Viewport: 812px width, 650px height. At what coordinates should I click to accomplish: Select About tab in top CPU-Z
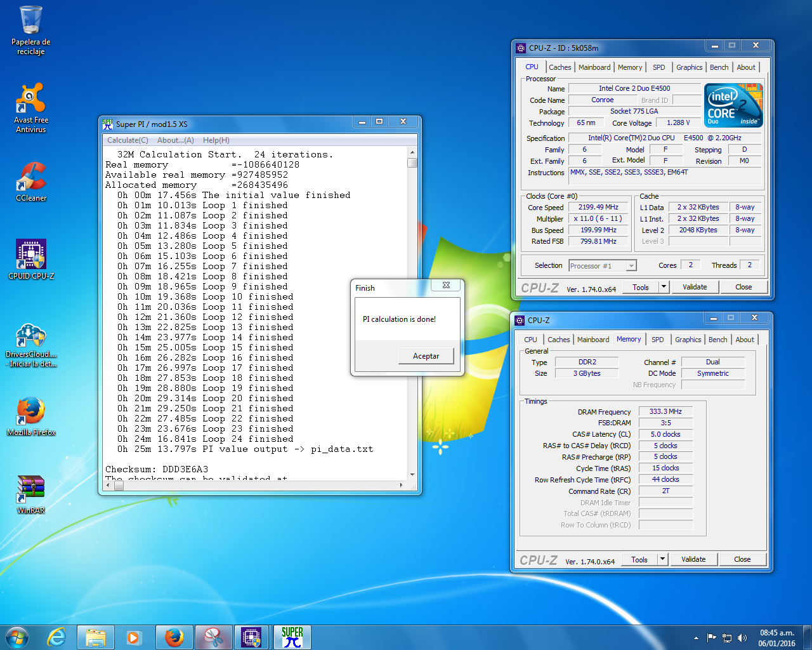coord(746,67)
